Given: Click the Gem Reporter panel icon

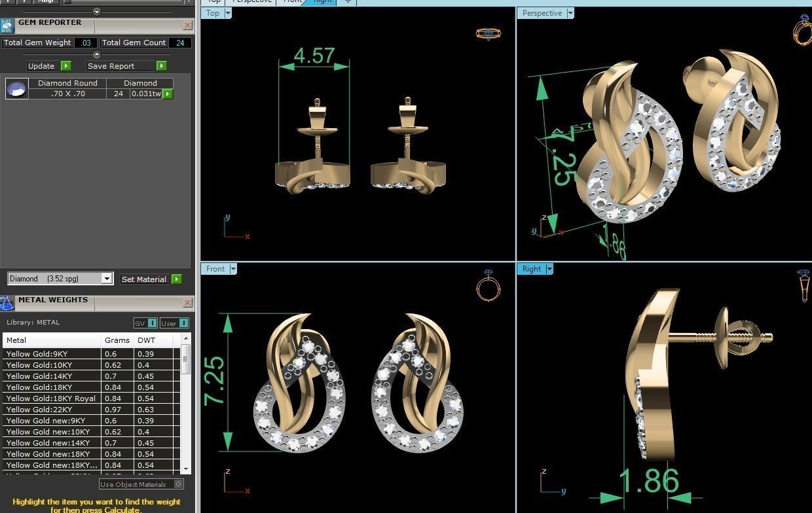Looking at the screenshot, I should 7,26.
